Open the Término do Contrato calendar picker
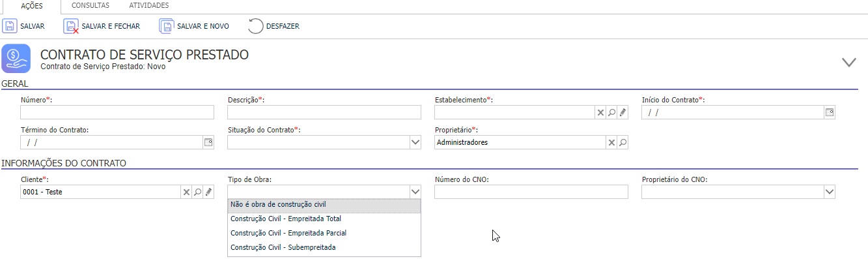 [208, 142]
